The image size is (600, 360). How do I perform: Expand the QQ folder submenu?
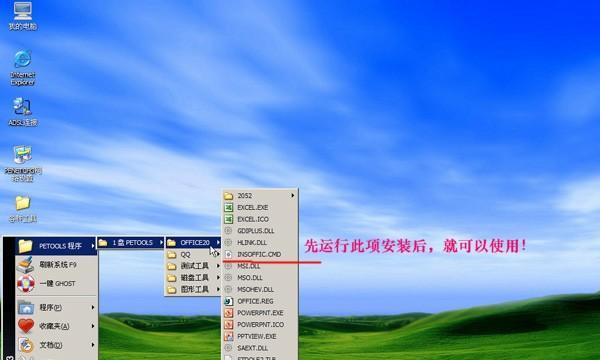[x=193, y=254]
